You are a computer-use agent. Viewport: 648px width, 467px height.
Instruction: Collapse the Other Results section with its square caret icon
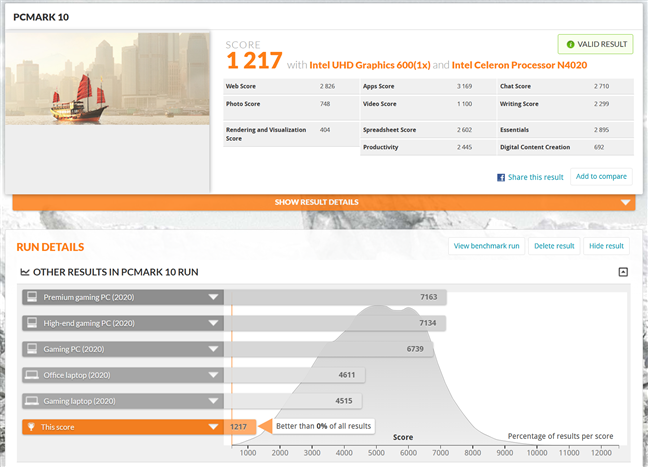pyautogui.click(x=623, y=272)
